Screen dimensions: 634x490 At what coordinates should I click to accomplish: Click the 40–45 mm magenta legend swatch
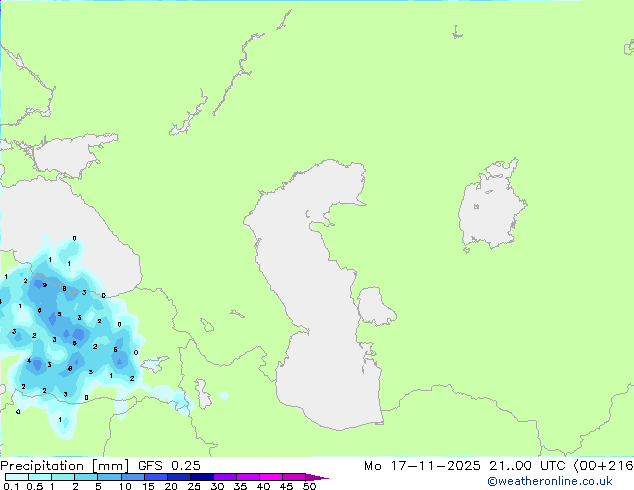tap(271, 477)
